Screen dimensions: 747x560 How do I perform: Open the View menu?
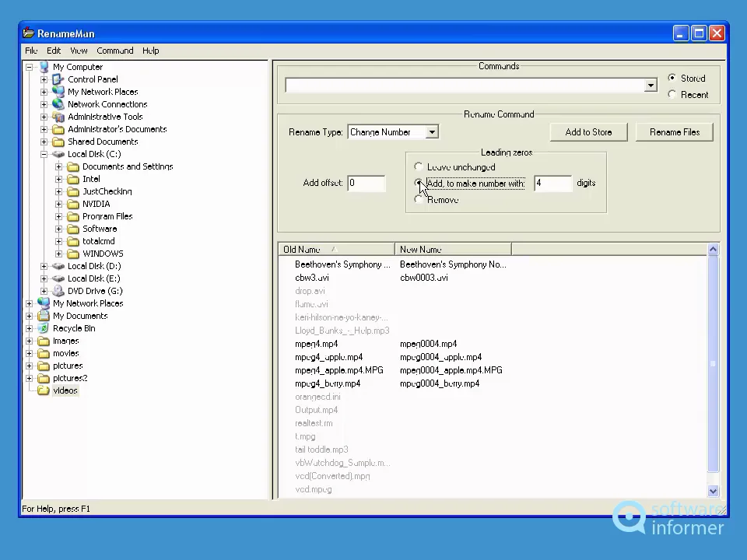click(x=79, y=51)
